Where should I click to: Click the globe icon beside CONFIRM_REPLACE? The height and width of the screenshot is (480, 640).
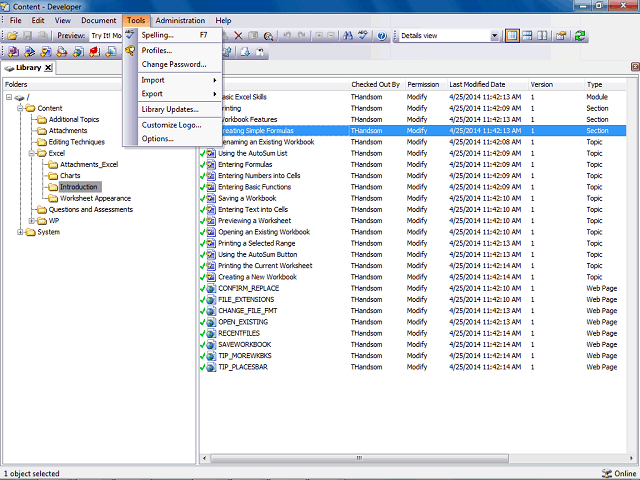click(211, 288)
